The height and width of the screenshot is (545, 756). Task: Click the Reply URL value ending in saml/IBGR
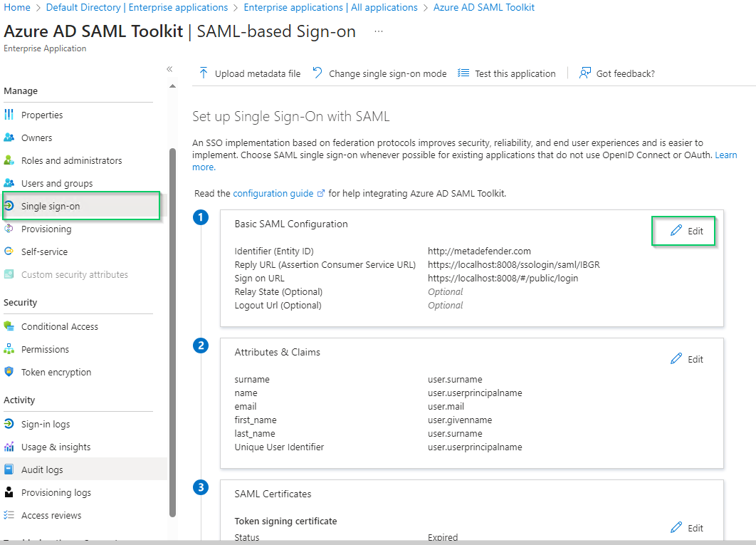click(514, 264)
